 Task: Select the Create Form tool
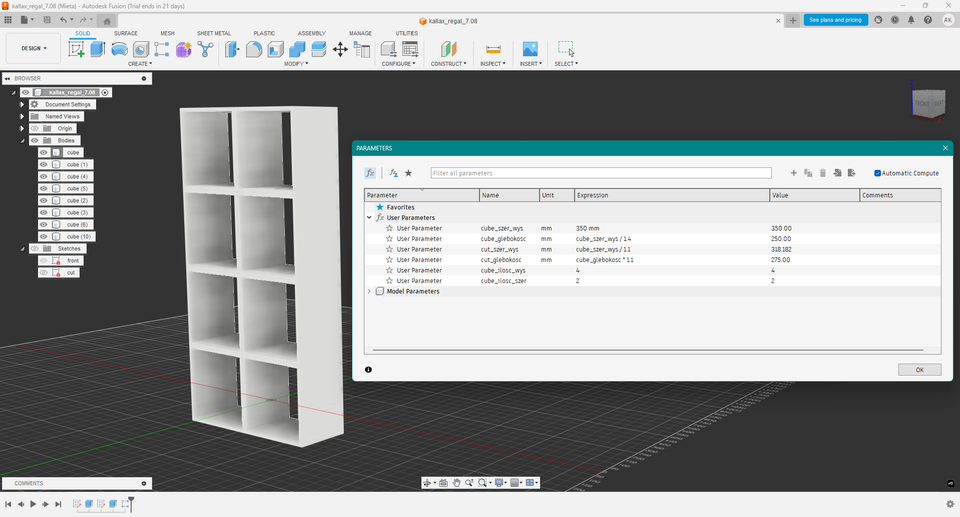click(183, 50)
